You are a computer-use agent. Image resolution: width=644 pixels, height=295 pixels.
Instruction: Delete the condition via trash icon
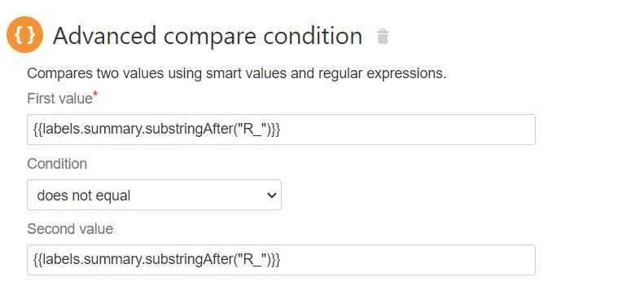point(383,36)
